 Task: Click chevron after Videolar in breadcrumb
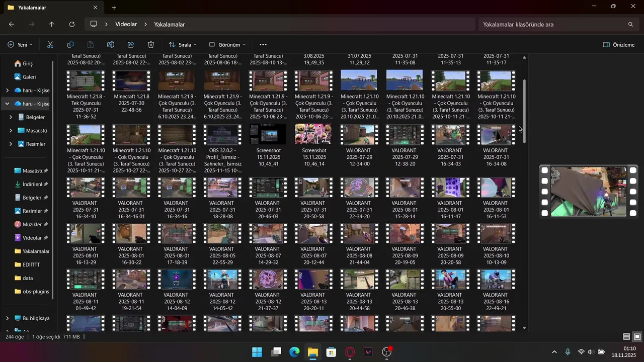click(145, 24)
